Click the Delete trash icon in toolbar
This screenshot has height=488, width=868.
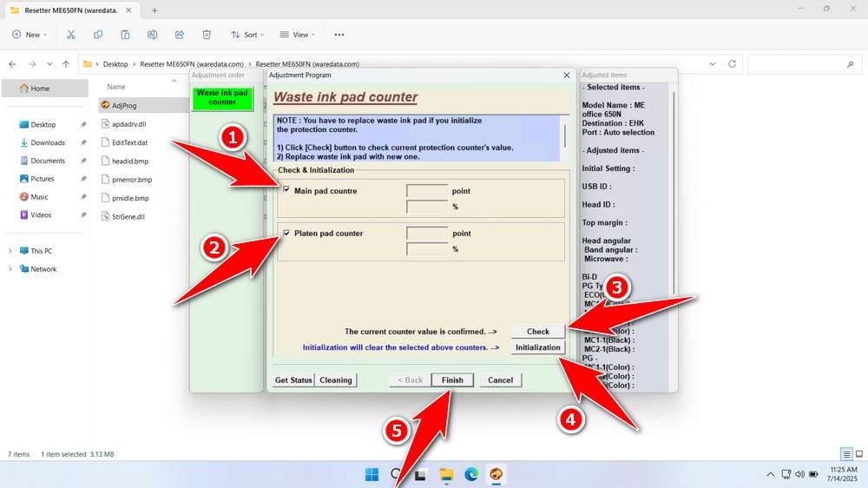click(x=207, y=35)
